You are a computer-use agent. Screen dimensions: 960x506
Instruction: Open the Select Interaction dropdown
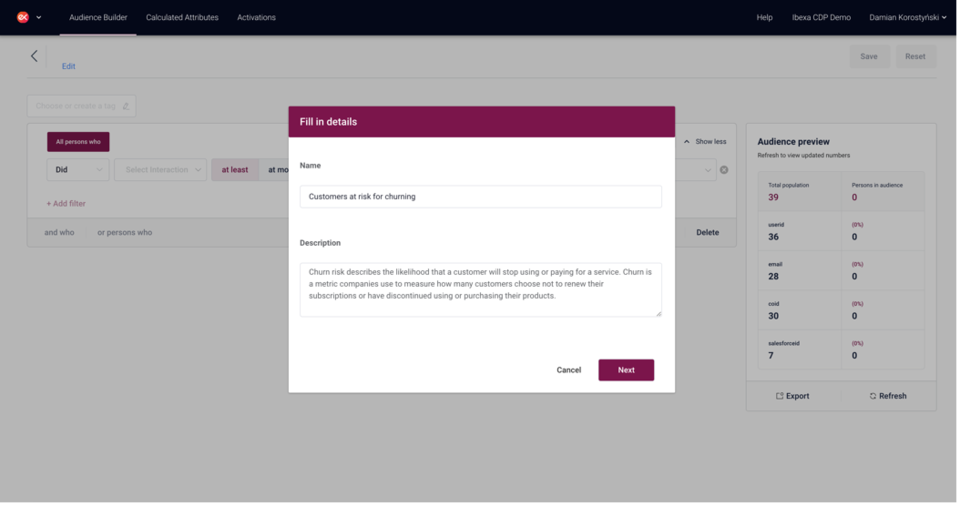[160, 170]
